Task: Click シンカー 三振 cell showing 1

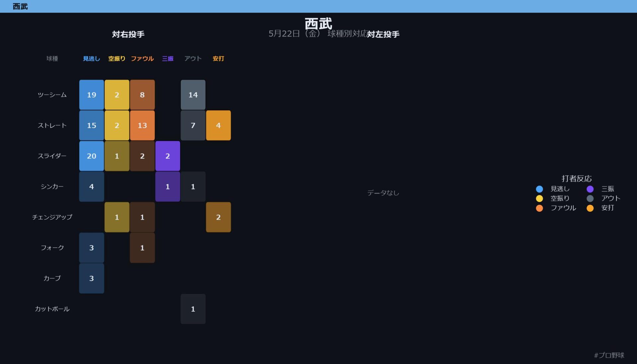Action: pos(168,186)
